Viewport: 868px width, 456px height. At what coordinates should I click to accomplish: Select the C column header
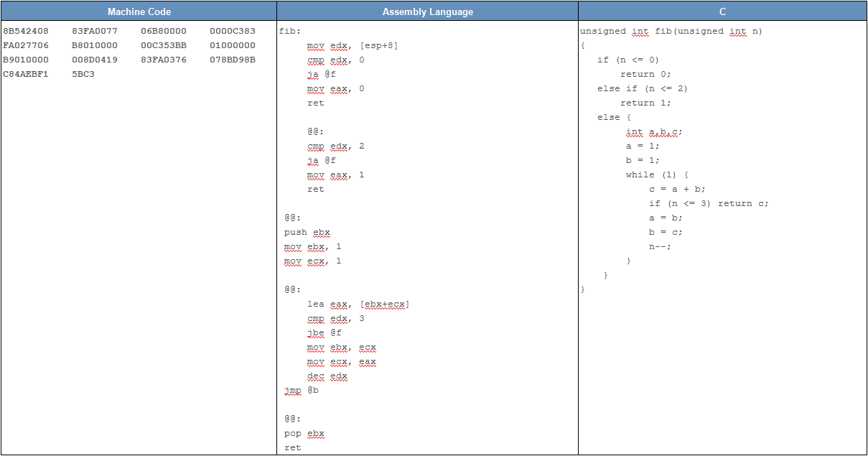[x=722, y=11]
